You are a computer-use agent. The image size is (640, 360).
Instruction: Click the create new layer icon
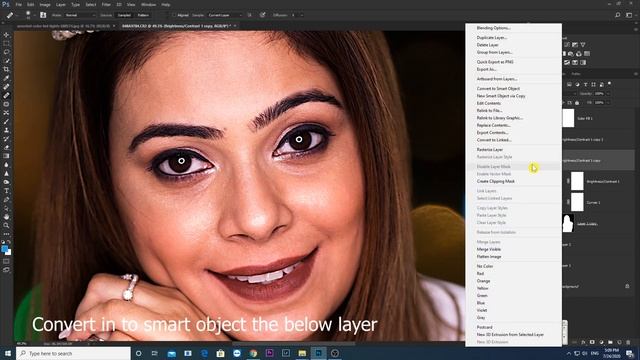coord(619,342)
